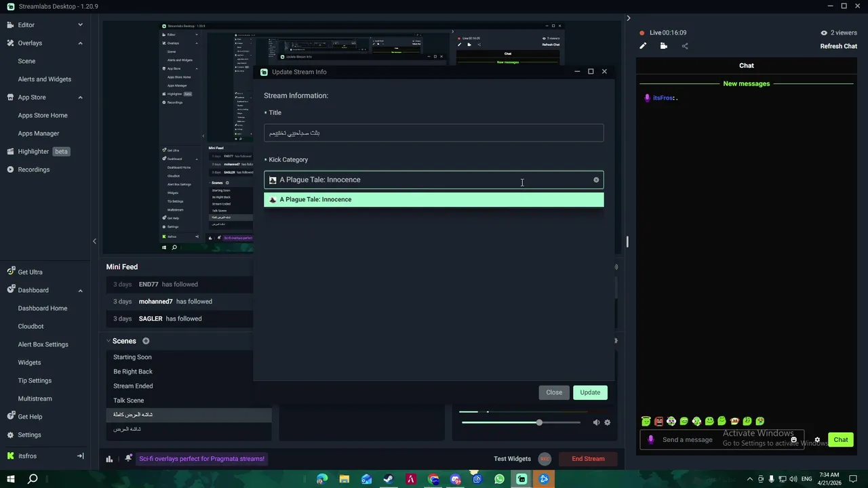Viewport: 868px width, 488px height.
Task: Open File Explorer from the taskbar
Action: coord(344,479)
